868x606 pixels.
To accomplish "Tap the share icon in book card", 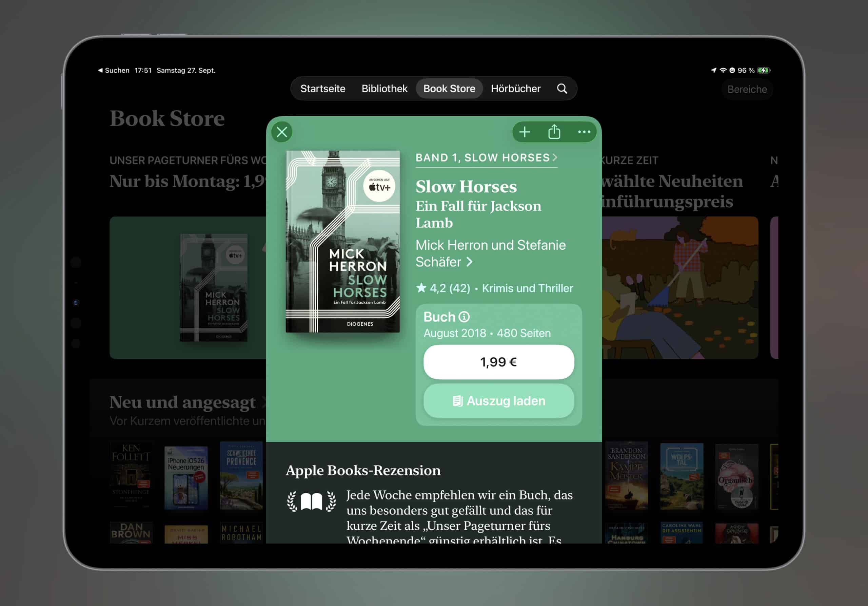I will coord(554,132).
